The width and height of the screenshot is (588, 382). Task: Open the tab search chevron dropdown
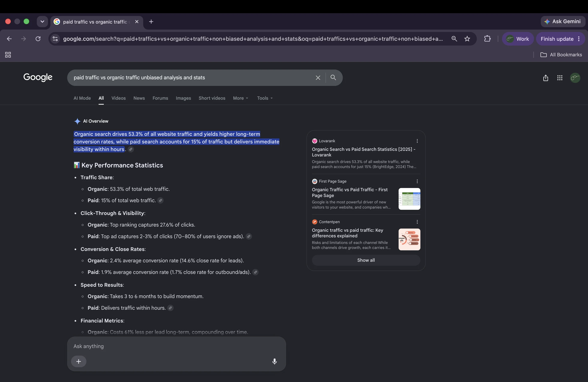(42, 22)
